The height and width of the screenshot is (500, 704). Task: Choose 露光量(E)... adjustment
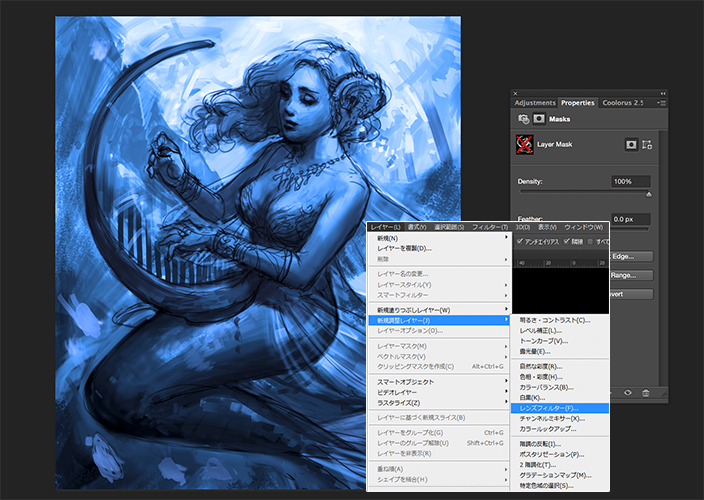(x=560, y=351)
